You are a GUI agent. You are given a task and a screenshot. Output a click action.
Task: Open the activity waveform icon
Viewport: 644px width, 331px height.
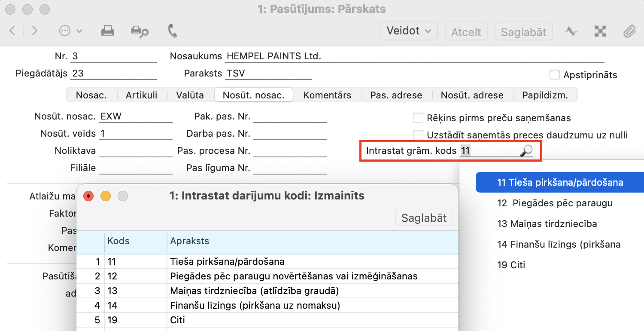(x=571, y=31)
